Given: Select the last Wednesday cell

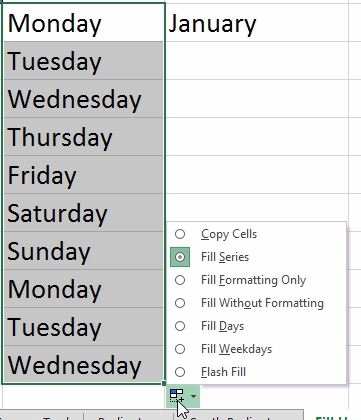Looking at the screenshot, I should (x=83, y=365).
